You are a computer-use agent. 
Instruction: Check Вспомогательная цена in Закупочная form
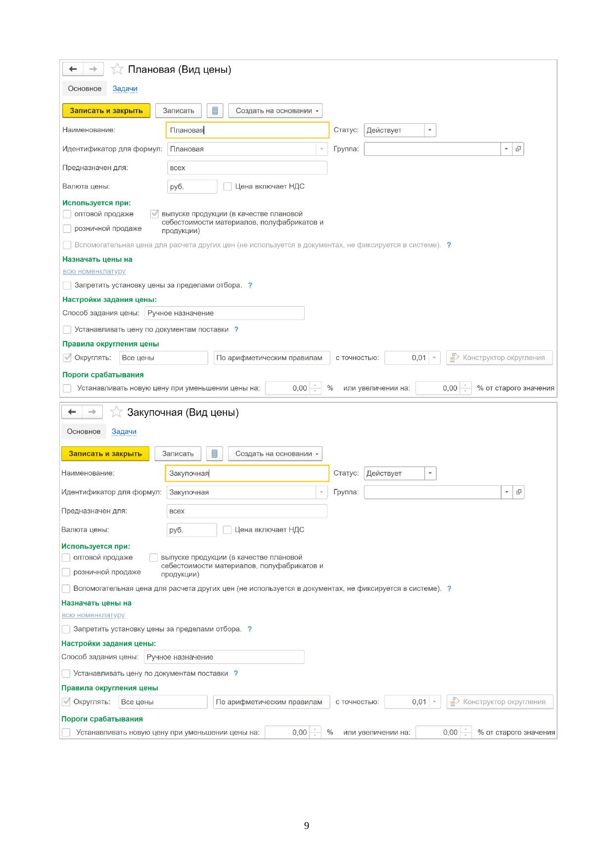pos(66,589)
